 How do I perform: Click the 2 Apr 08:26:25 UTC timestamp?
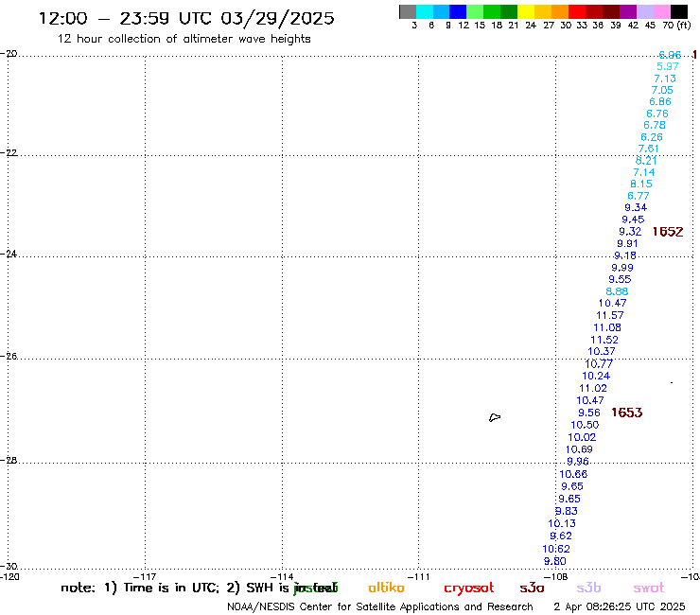pos(620,606)
